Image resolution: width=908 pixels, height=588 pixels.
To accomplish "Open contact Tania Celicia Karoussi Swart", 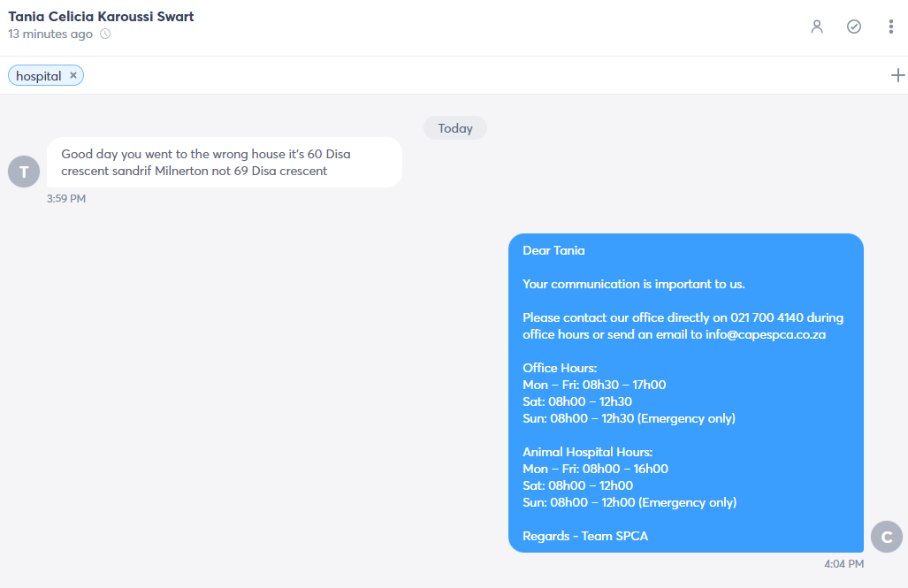I will point(101,16).
